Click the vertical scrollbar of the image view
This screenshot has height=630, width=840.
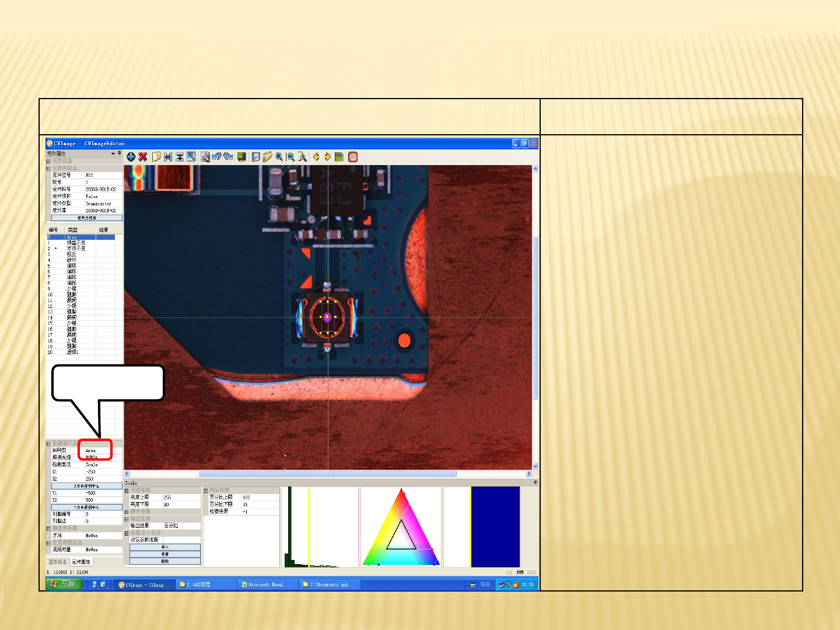535,317
